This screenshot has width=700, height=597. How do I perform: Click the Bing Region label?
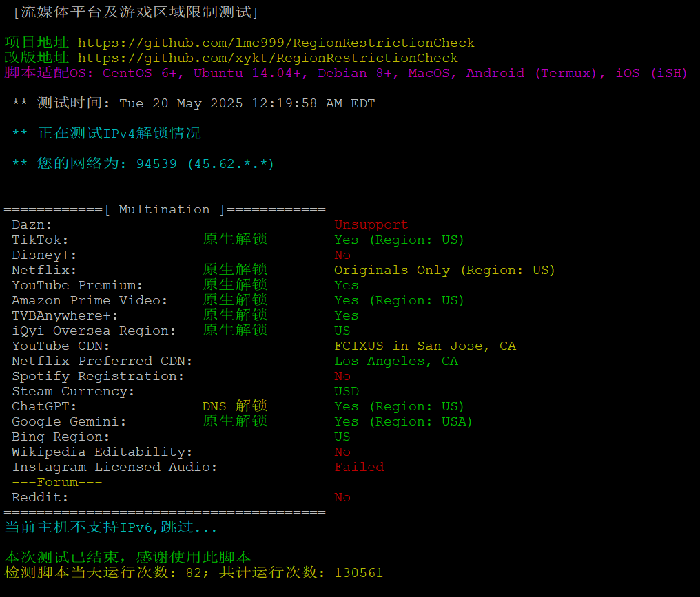(61, 437)
